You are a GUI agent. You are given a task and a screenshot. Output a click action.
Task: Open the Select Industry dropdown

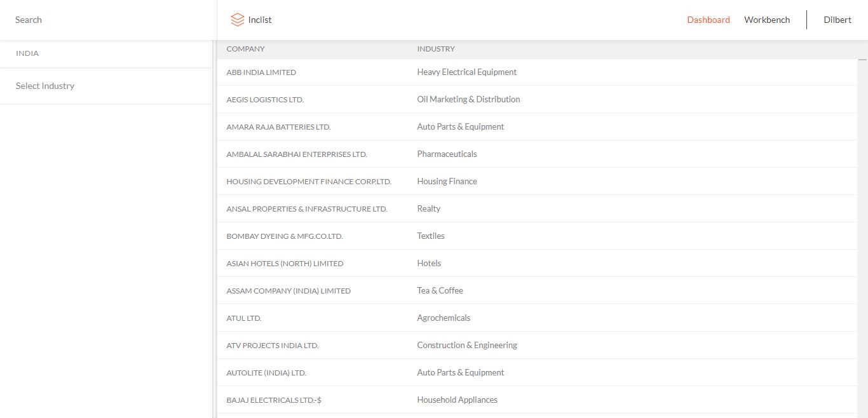coord(105,86)
